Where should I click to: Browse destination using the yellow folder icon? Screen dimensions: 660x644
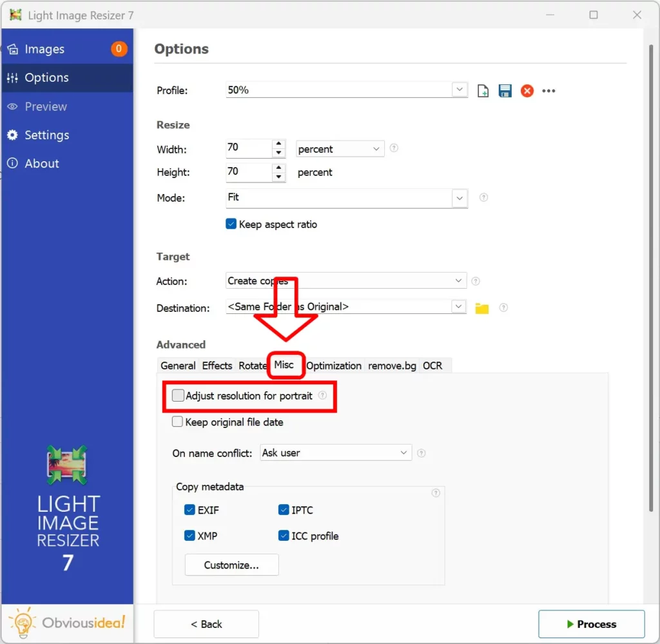coord(481,308)
